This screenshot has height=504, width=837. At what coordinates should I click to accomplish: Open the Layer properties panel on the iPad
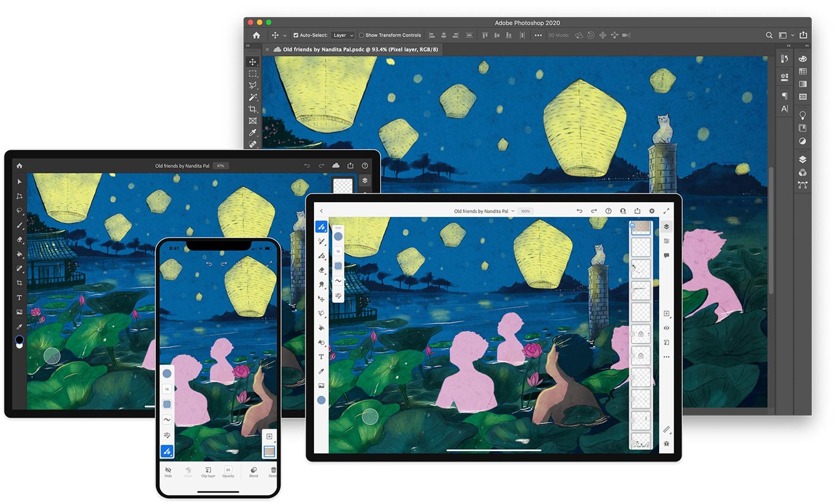[667, 240]
